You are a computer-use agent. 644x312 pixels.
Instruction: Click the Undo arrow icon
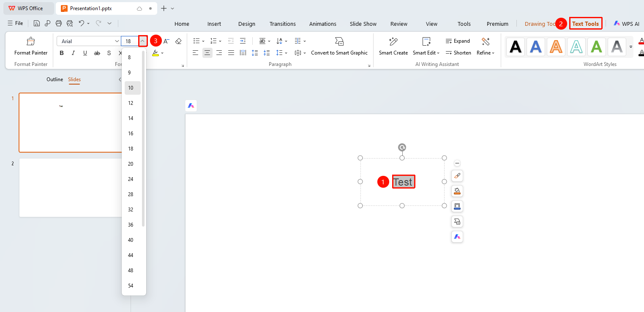[82, 24]
